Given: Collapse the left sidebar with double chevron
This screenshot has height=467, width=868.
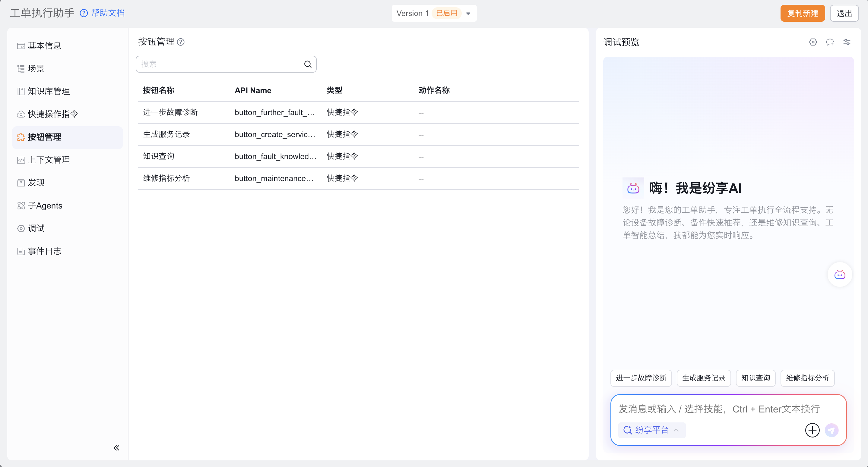Looking at the screenshot, I should tap(116, 447).
